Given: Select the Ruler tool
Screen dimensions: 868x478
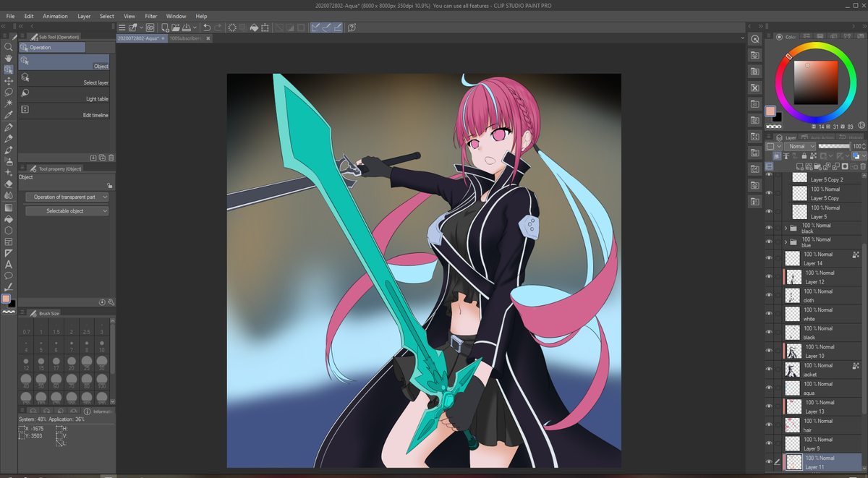Looking at the screenshot, I should [9, 253].
